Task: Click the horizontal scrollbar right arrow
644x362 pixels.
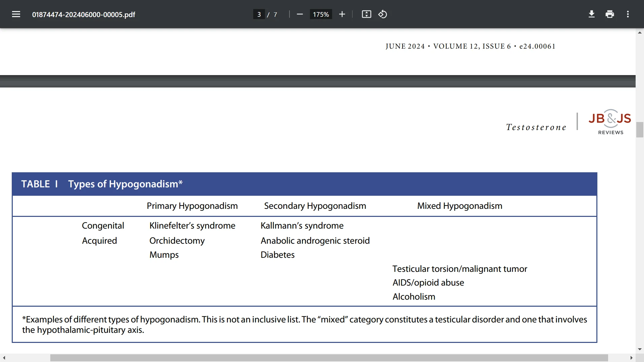Action: [631, 358]
